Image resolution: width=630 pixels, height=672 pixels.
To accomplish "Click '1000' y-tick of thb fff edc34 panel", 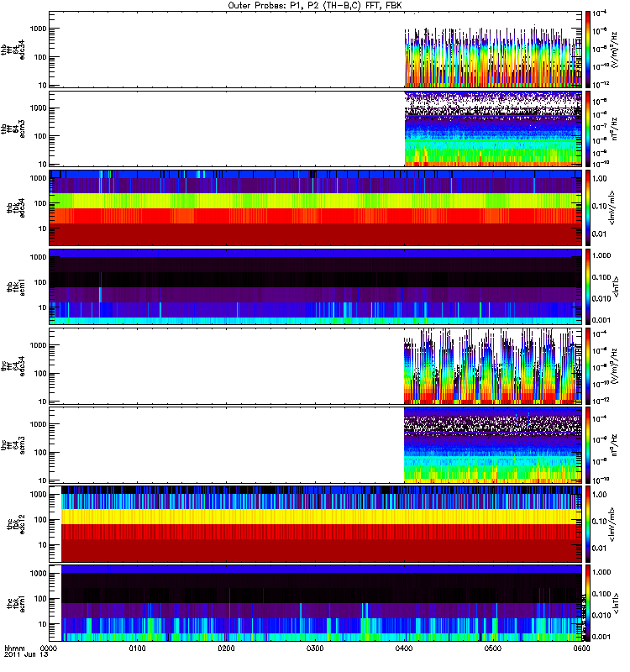I will [x=38, y=29].
